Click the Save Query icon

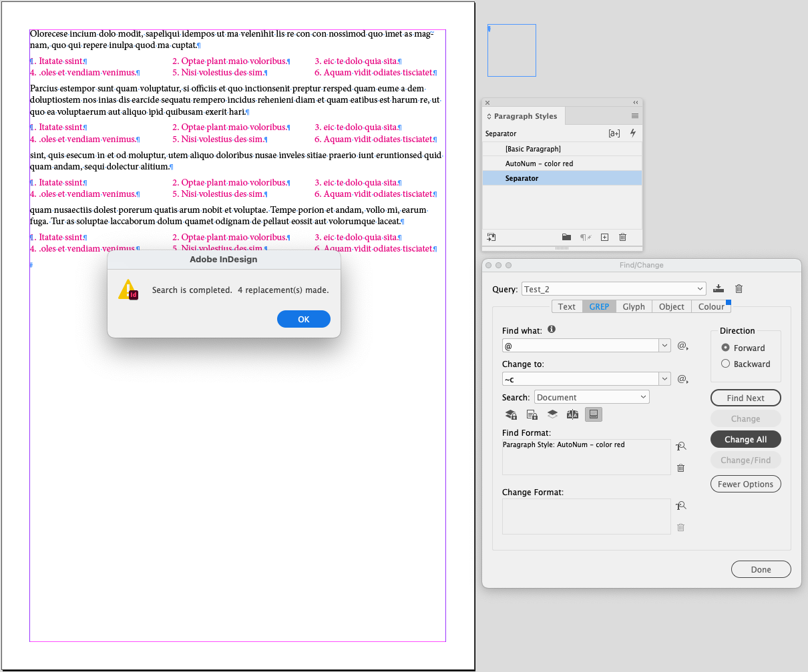pyautogui.click(x=718, y=288)
